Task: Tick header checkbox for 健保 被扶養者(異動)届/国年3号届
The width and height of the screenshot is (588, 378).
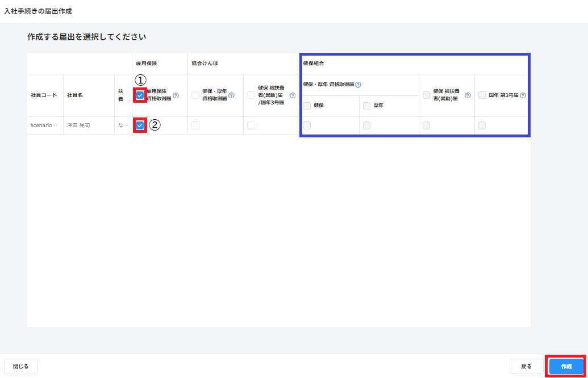Action: tap(251, 95)
